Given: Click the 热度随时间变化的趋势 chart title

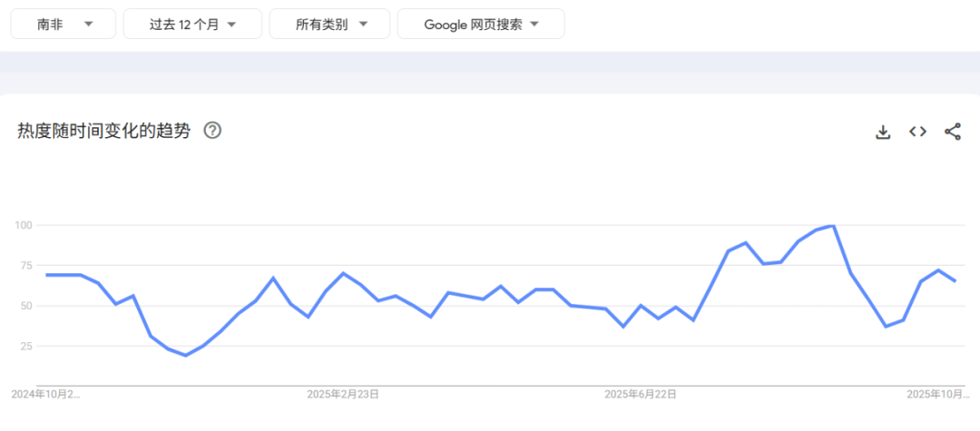Looking at the screenshot, I should pyautogui.click(x=104, y=131).
